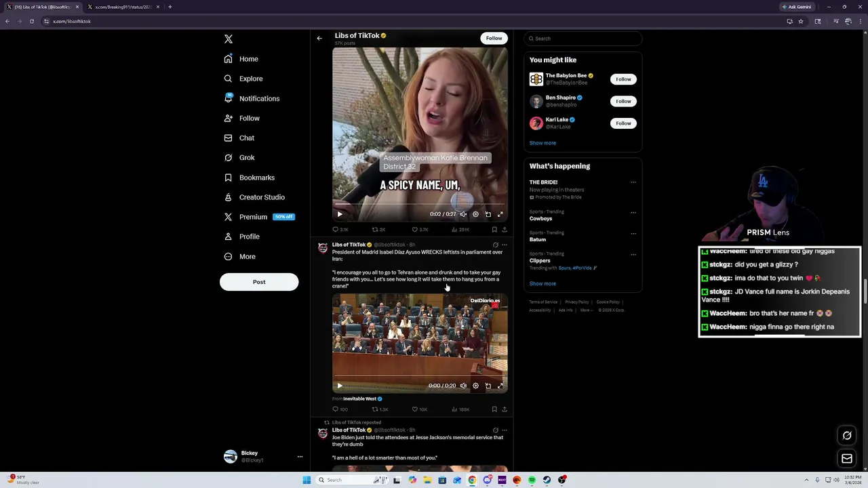This screenshot has width=868, height=488.
Task: Open more options for Batum trend
Action: (633, 233)
